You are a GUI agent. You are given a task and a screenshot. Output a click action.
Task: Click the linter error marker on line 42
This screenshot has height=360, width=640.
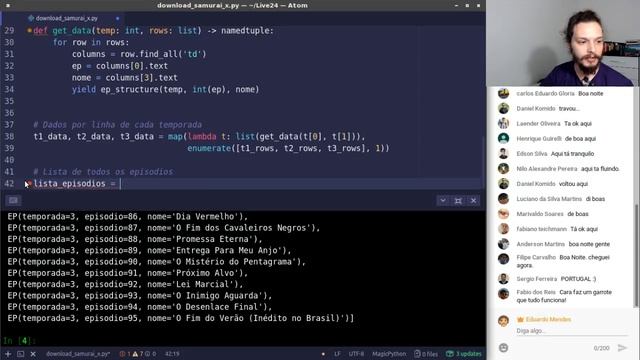point(29,184)
